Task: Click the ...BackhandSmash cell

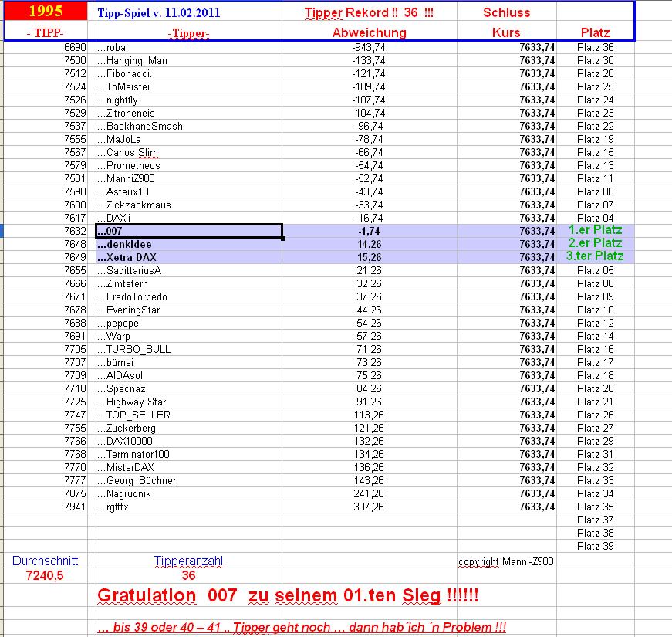Action: [189, 126]
